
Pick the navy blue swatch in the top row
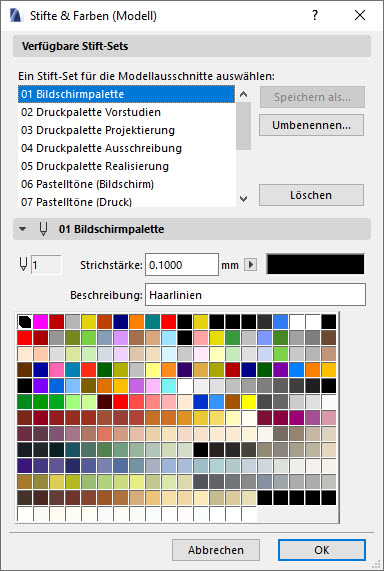(121, 322)
